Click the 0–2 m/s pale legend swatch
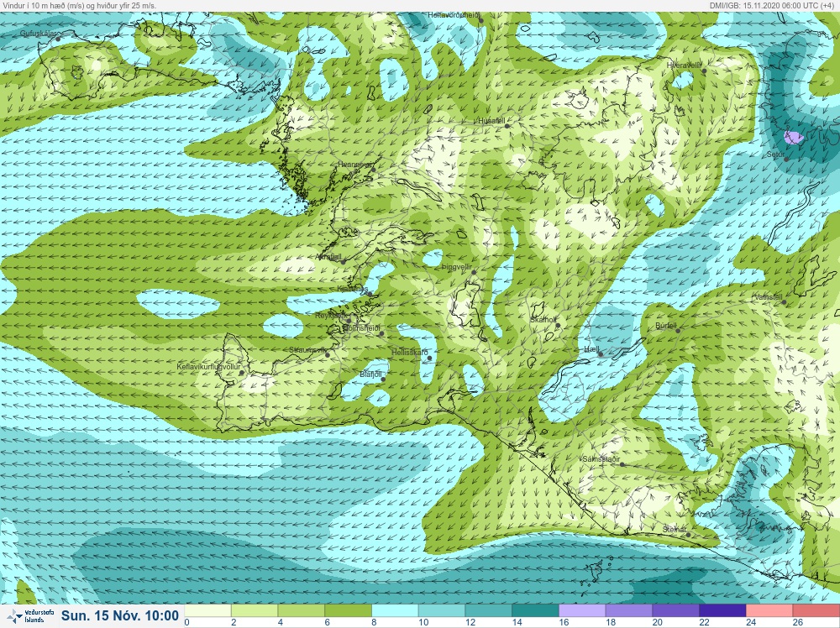Image resolution: width=840 pixels, height=628 pixels. pos(207,611)
